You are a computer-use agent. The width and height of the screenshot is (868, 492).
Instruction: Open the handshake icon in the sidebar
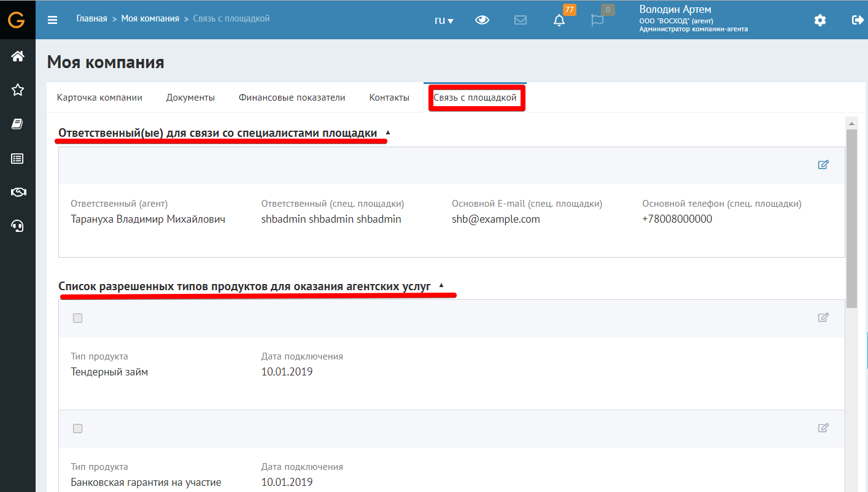(18, 193)
